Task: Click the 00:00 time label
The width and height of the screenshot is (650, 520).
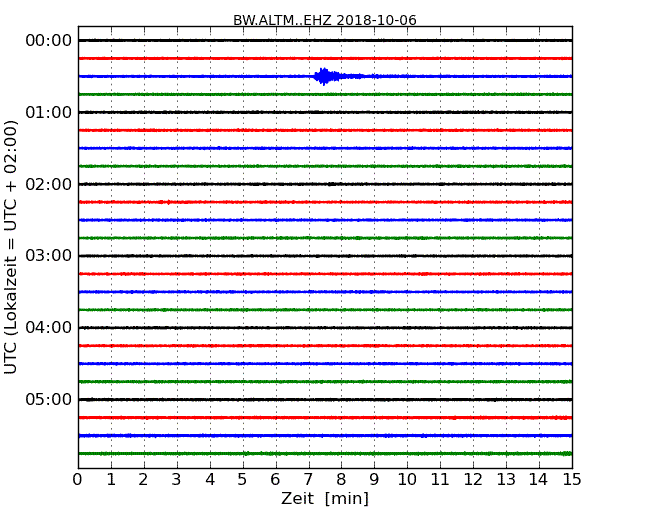Action: click(x=49, y=41)
